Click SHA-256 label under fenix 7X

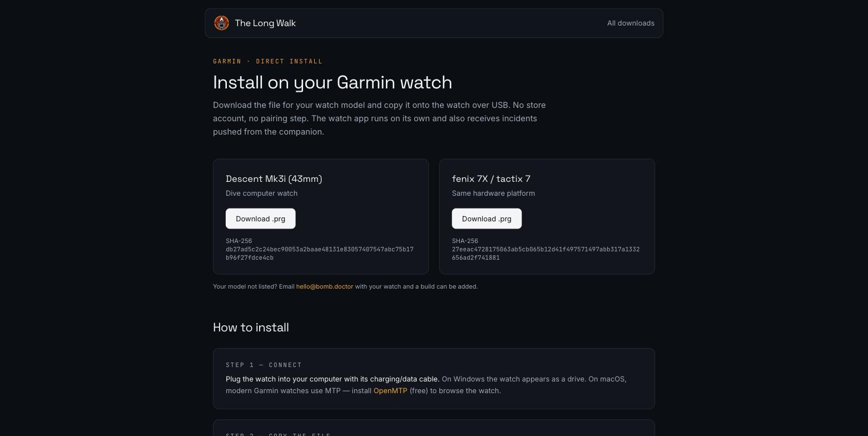click(x=465, y=241)
